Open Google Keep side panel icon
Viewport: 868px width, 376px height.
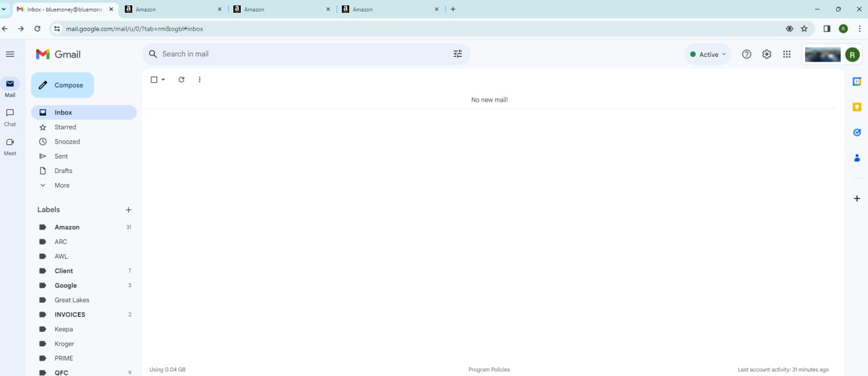[x=857, y=107]
